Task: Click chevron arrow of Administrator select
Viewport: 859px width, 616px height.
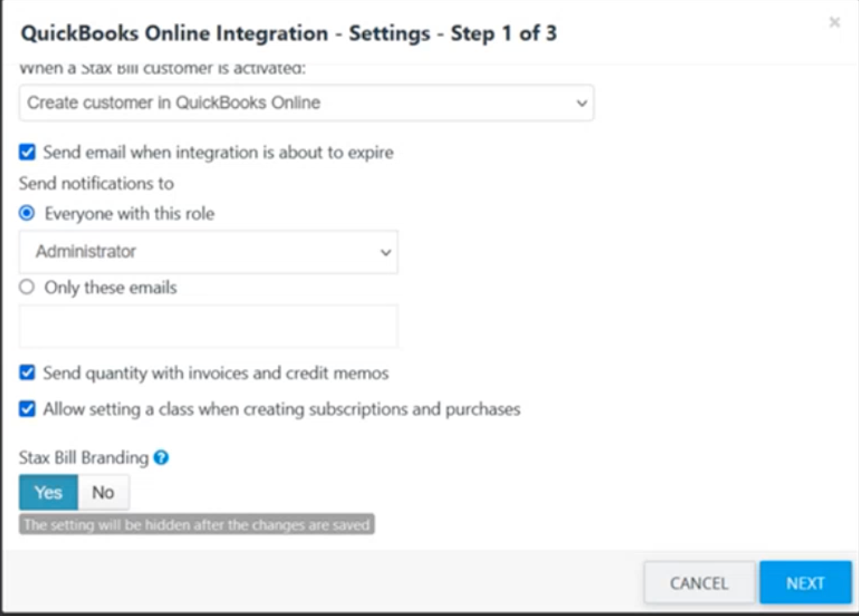Action: (385, 252)
